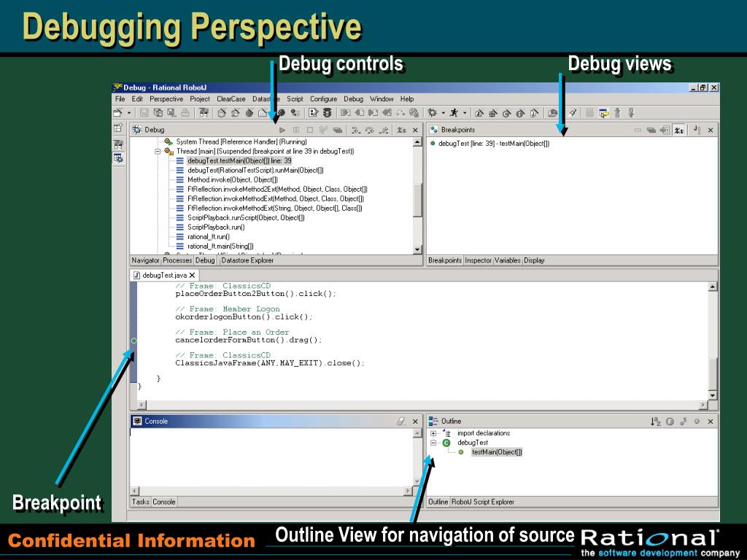Screen dimensions: 747x560
Task: Open the File menu
Action: tap(120, 99)
